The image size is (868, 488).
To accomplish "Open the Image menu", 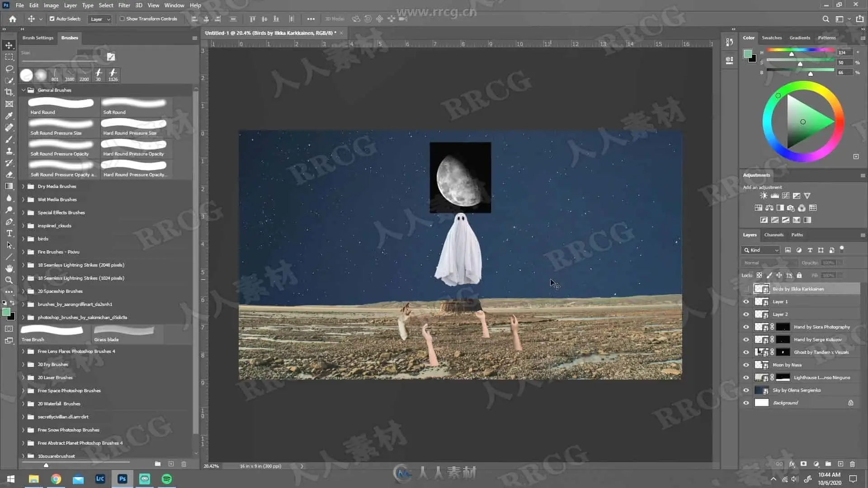I will pos(51,5).
